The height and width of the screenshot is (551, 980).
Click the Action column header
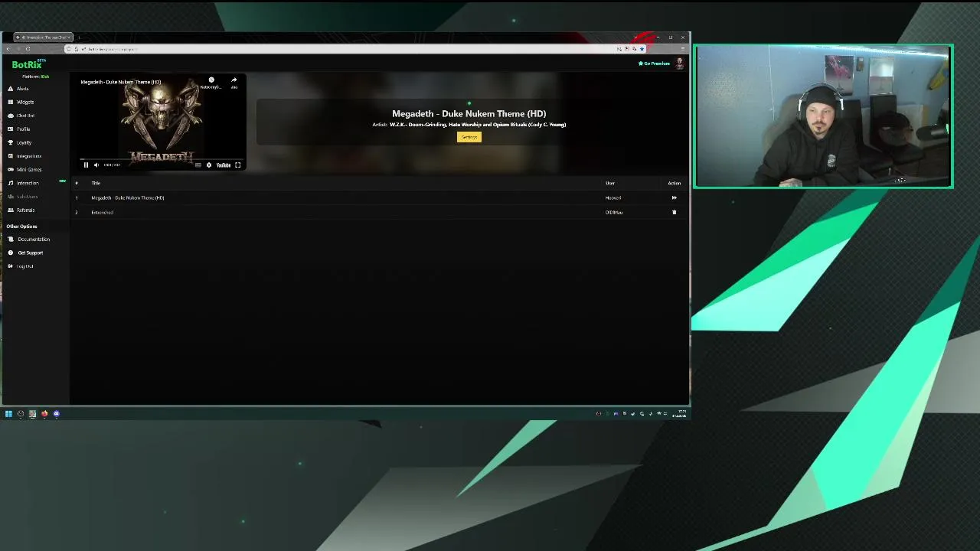click(674, 183)
